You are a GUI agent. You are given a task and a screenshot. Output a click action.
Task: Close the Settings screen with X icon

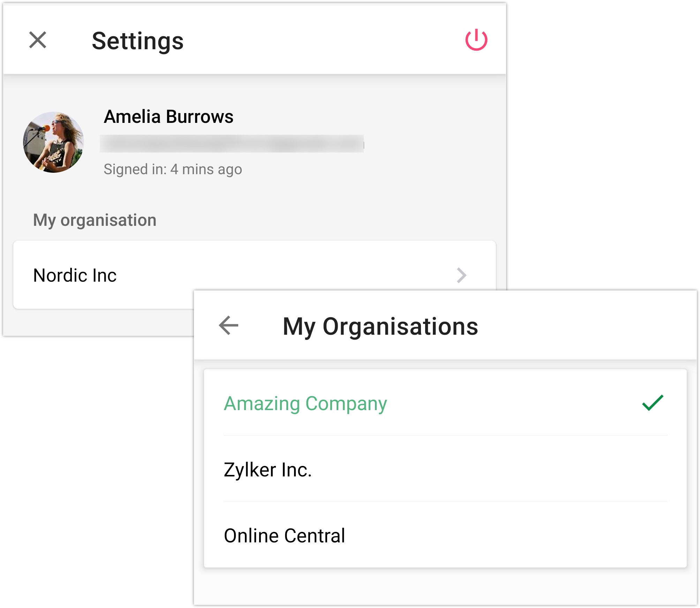click(38, 40)
